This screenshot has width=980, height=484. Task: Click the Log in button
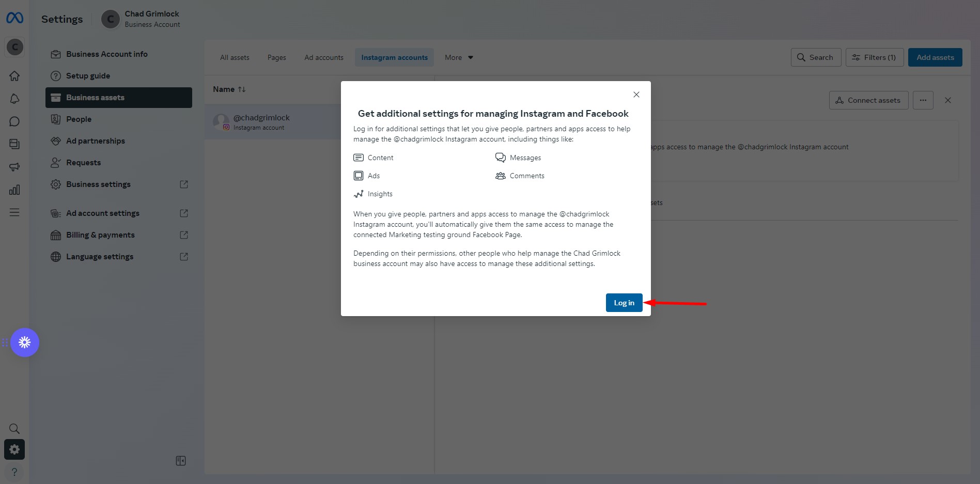coord(624,303)
